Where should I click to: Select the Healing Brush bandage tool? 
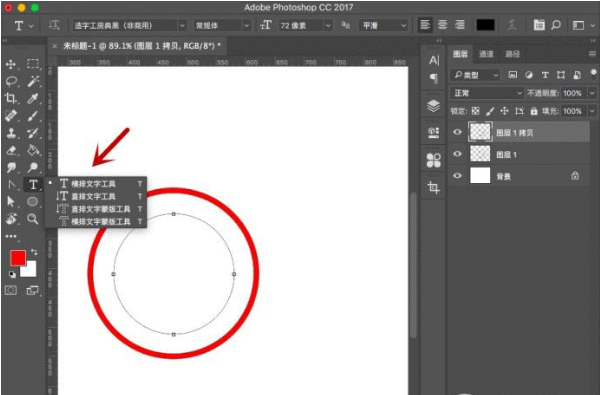[11, 116]
